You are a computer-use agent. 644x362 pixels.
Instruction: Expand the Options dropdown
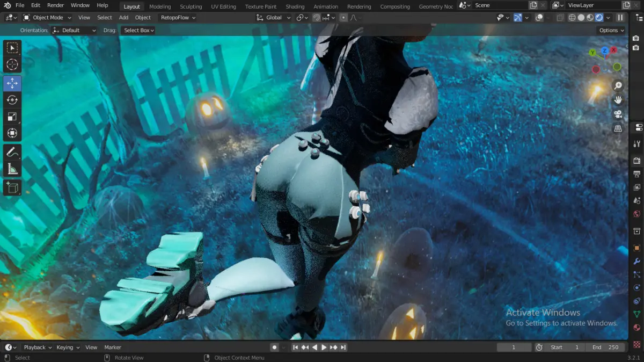click(x=612, y=30)
